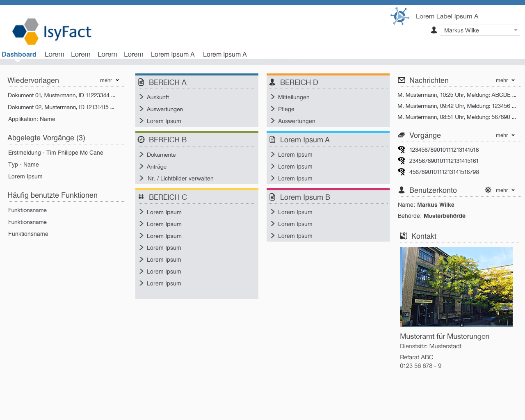Click eye icon beside Vorgang 4567890101112131415​16798
This screenshot has height=420, width=525.
(x=402, y=172)
